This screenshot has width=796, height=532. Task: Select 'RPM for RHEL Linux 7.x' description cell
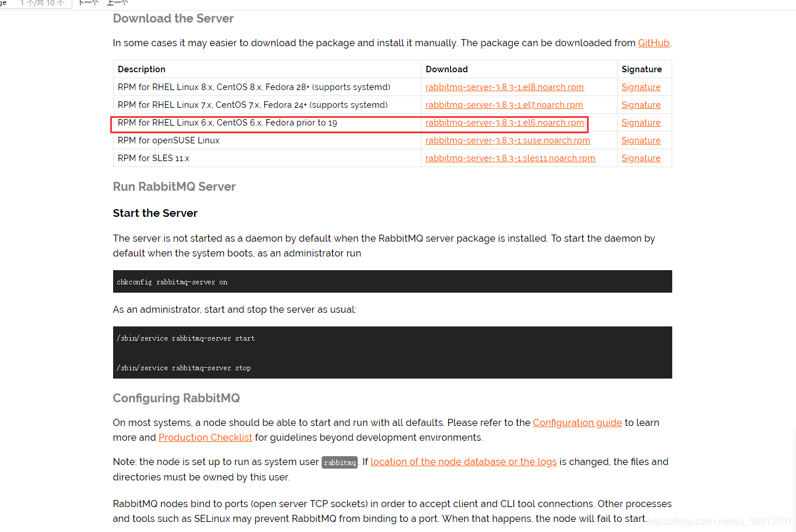coord(267,105)
